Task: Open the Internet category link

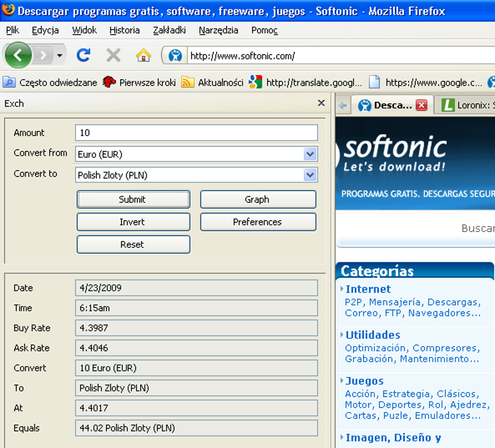Action: (368, 289)
